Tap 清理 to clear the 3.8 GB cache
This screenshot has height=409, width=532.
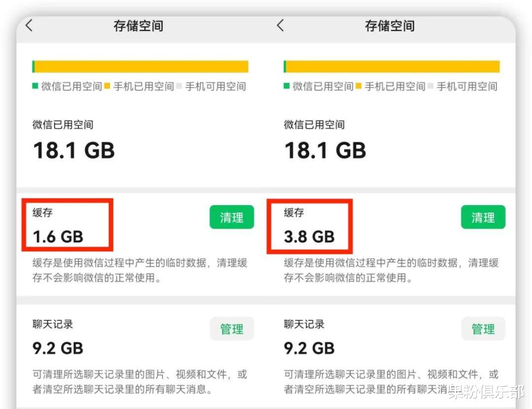pyautogui.click(x=483, y=217)
